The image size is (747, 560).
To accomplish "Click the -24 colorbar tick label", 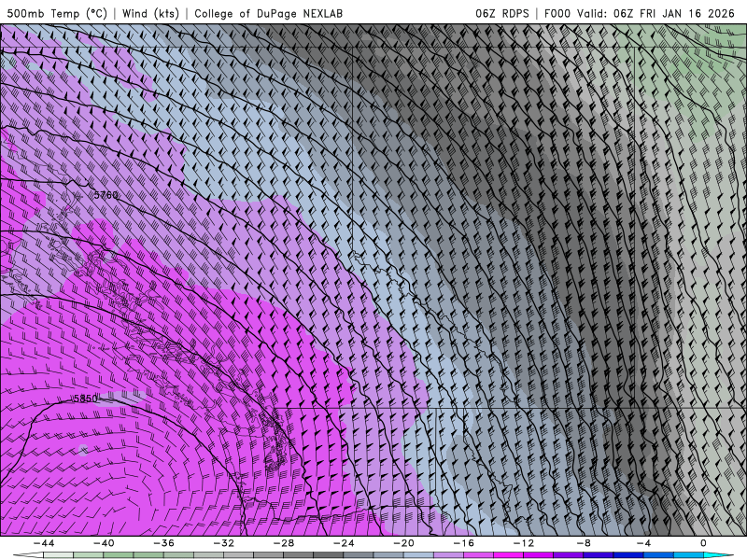I will click(x=344, y=543).
